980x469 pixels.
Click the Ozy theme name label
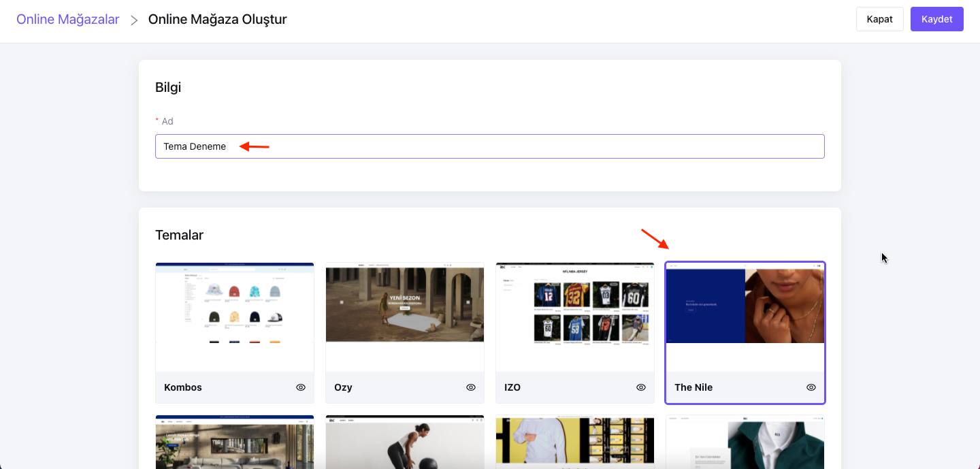coord(343,387)
